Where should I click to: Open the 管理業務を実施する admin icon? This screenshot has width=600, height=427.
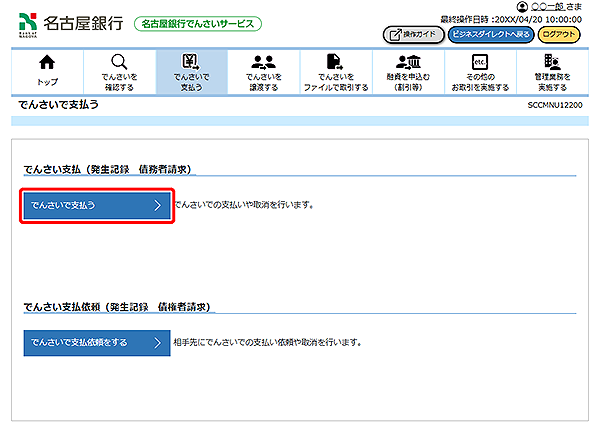[552, 64]
